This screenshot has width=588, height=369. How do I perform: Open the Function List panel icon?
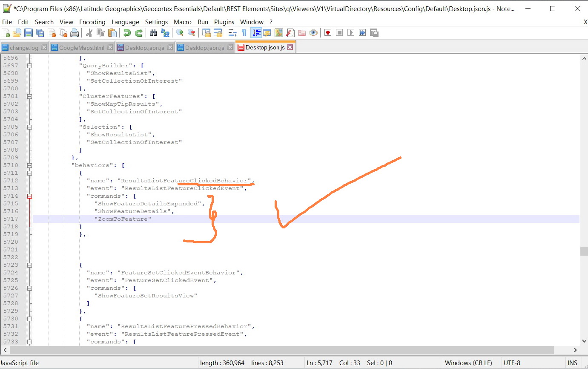290,33
